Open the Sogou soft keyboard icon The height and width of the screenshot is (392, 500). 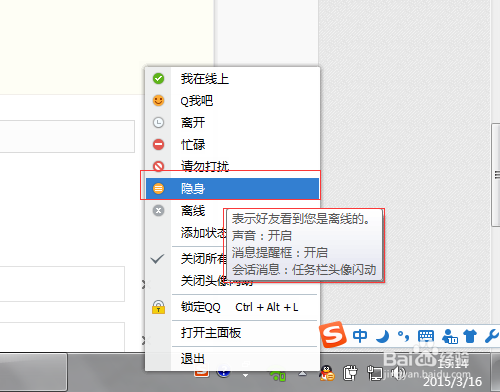(x=426, y=336)
